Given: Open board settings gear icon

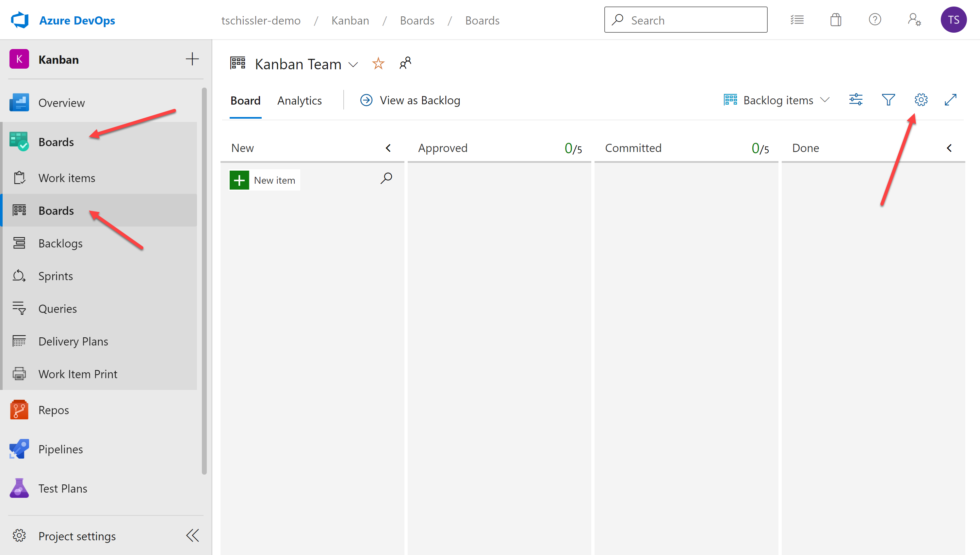Looking at the screenshot, I should coord(921,100).
